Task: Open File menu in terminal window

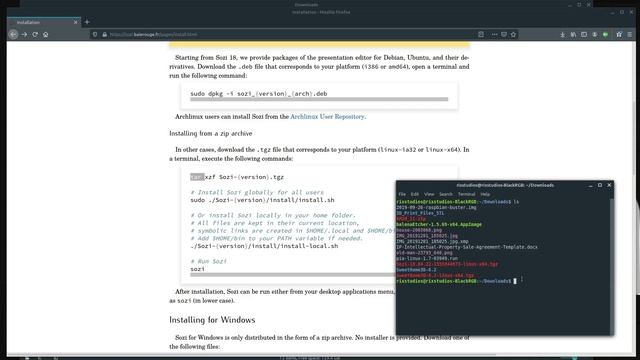Action: [402, 194]
